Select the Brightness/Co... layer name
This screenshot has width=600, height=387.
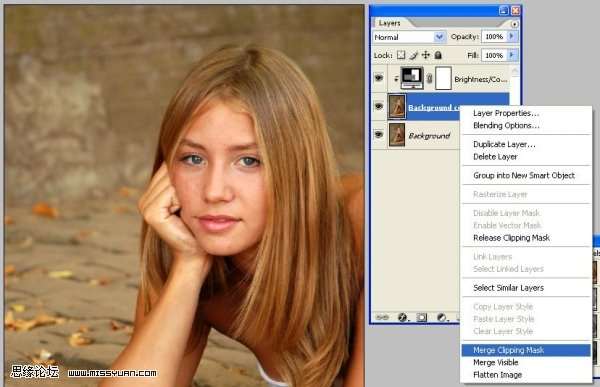480,79
